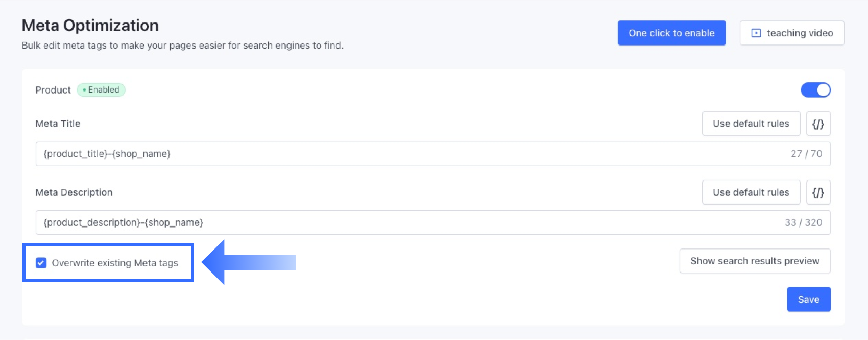
Task: Open variable picker for Meta Title
Action: click(818, 124)
